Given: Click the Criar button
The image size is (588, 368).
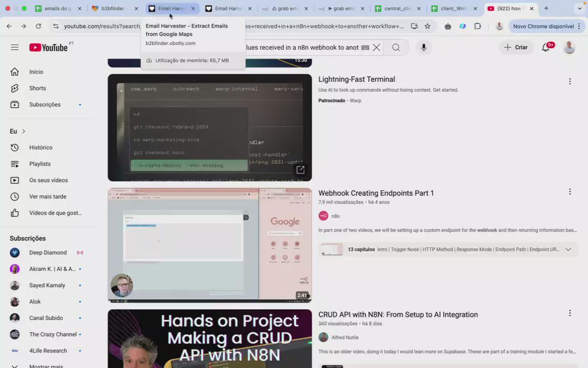Looking at the screenshot, I should (516, 48).
